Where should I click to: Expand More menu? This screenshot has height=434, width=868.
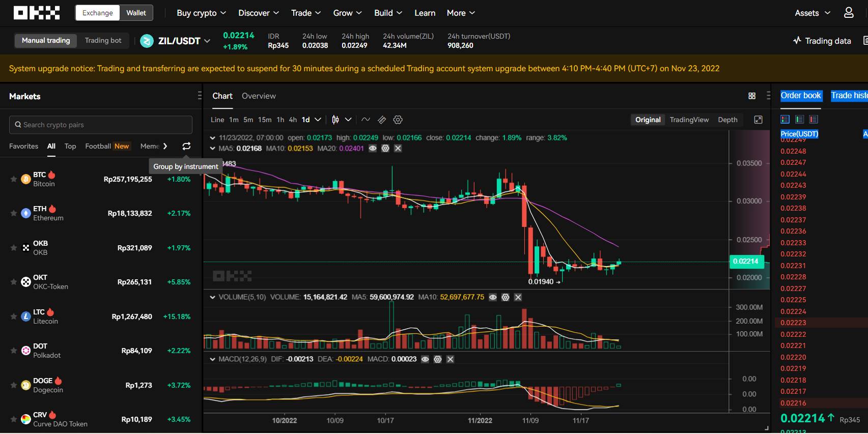[461, 13]
